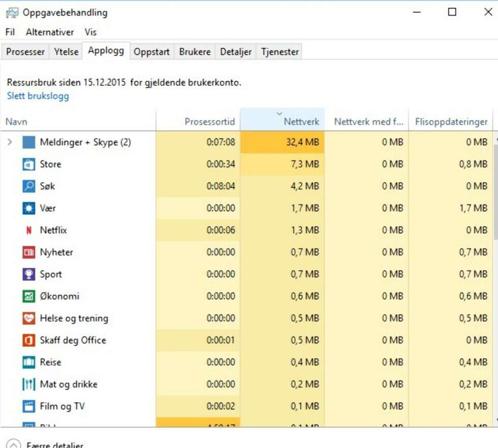Select the Netflix row name
Screen dimensions: 498x448
point(53,230)
